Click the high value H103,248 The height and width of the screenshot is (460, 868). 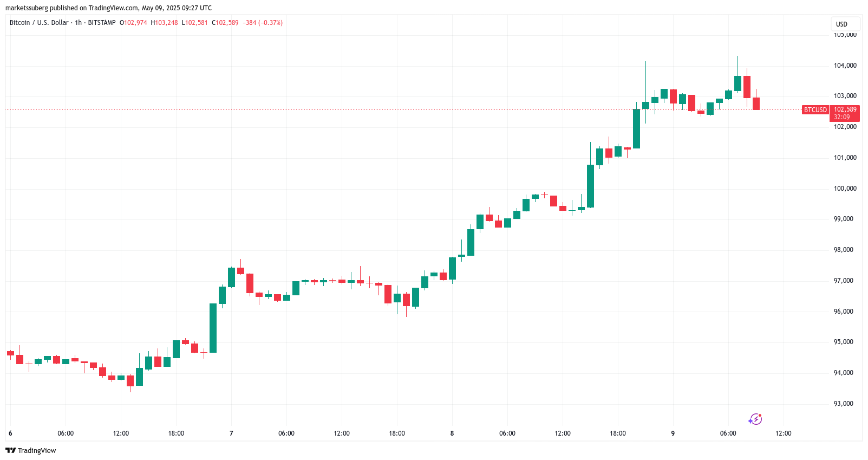point(164,23)
